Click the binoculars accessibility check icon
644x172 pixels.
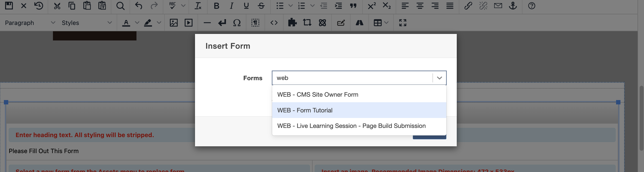pyautogui.click(x=359, y=23)
